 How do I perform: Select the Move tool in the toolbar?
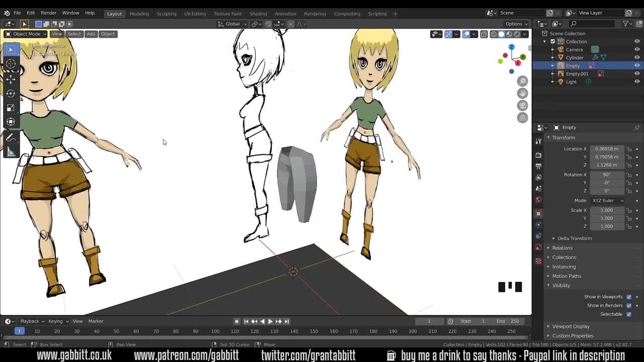[11, 79]
